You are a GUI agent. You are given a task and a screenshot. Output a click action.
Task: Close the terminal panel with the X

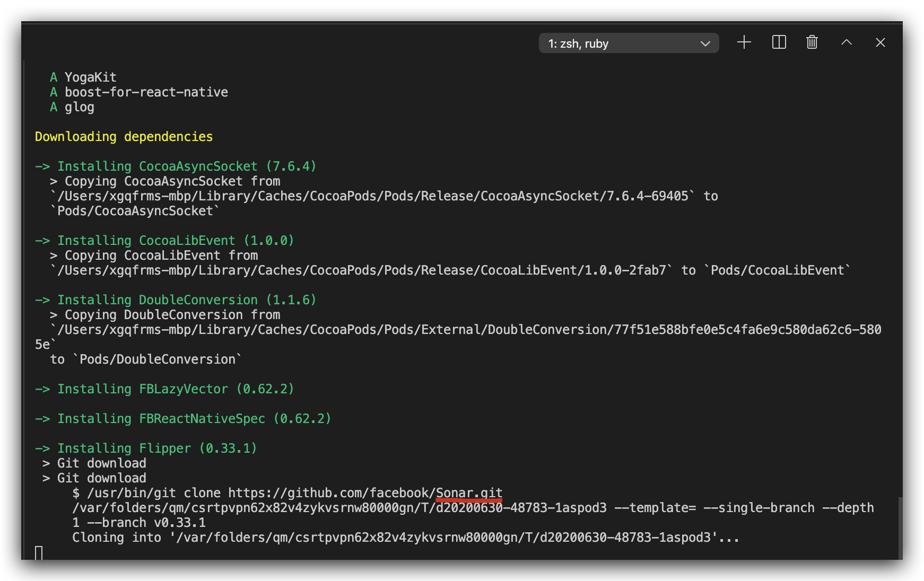(x=881, y=42)
